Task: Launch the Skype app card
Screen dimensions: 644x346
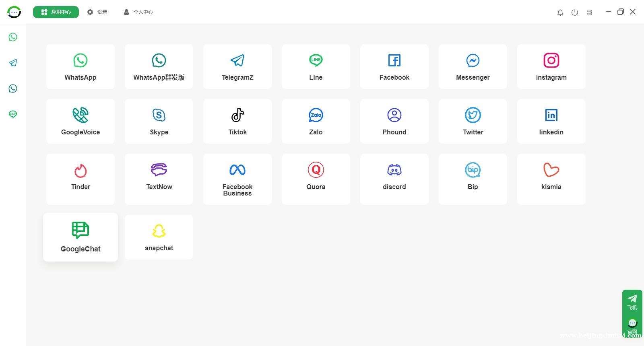Action: pyautogui.click(x=159, y=121)
